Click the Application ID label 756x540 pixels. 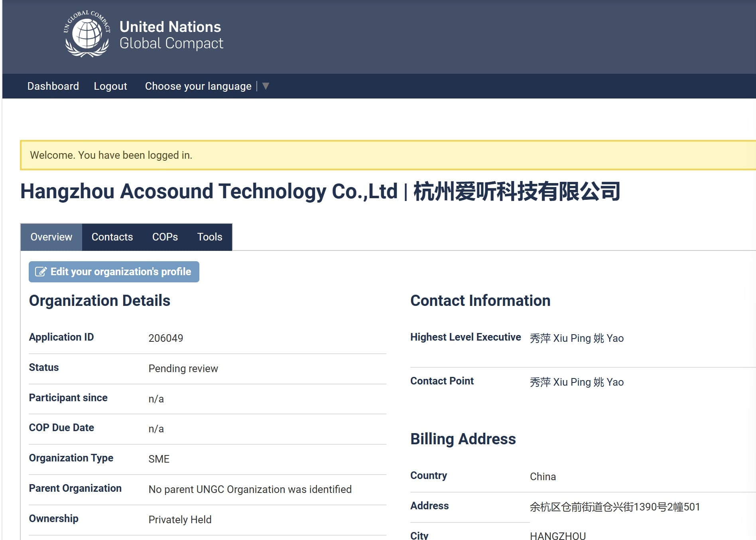tap(61, 337)
